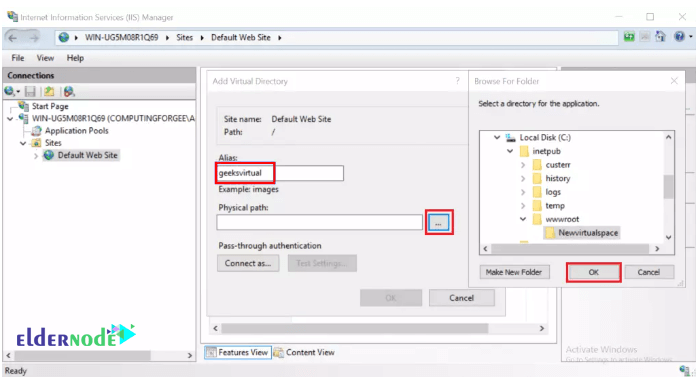Select the temp folder name
Viewport: 696px width, 377px height.
tap(555, 206)
